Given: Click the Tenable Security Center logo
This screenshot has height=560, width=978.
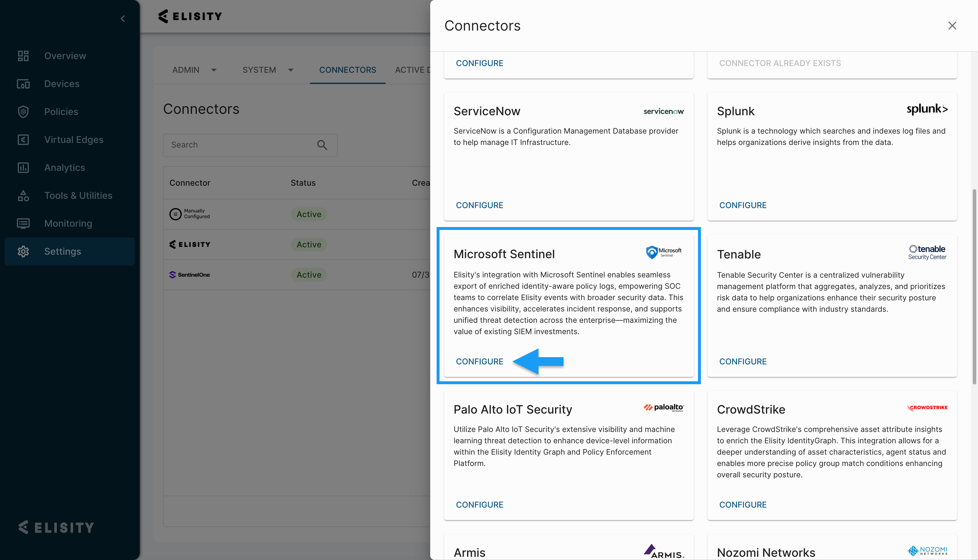Looking at the screenshot, I should [927, 252].
